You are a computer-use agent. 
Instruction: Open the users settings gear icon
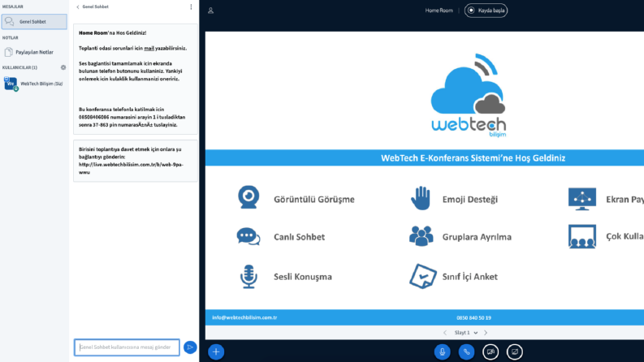pyautogui.click(x=63, y=67)
